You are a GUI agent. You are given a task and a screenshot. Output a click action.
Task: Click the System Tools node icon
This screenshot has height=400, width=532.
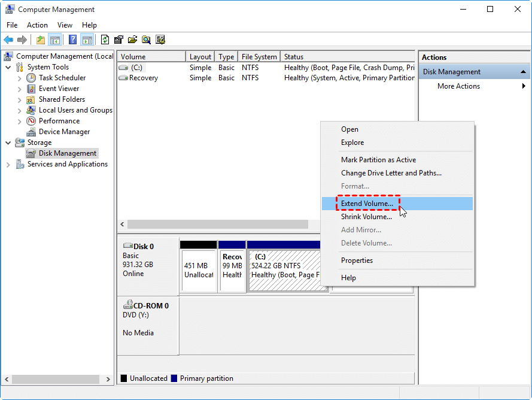20,67
